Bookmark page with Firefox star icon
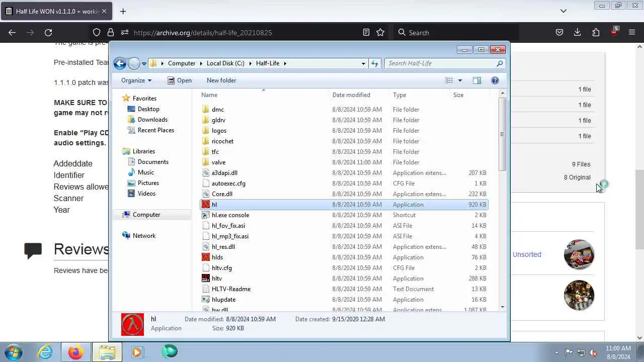 pyautogui.click(x=380, y=32)
